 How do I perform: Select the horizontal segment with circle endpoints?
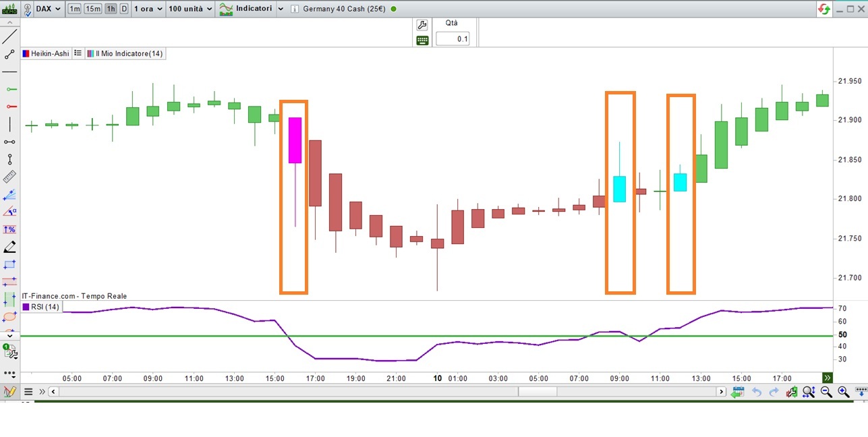click(9, 142)
